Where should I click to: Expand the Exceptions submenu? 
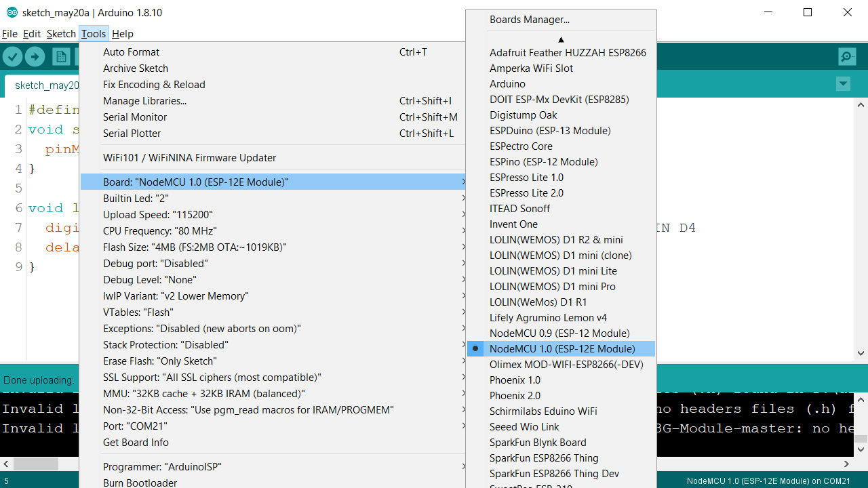point(274,328)
